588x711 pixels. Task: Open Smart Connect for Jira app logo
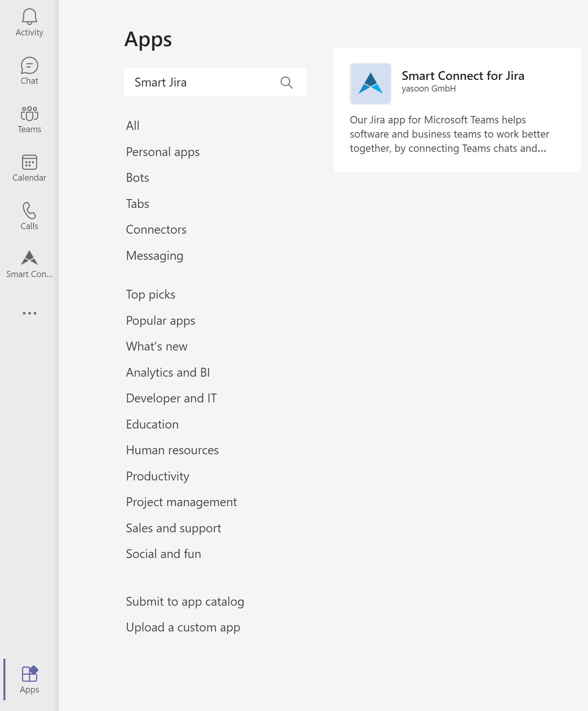pos(370,84)
